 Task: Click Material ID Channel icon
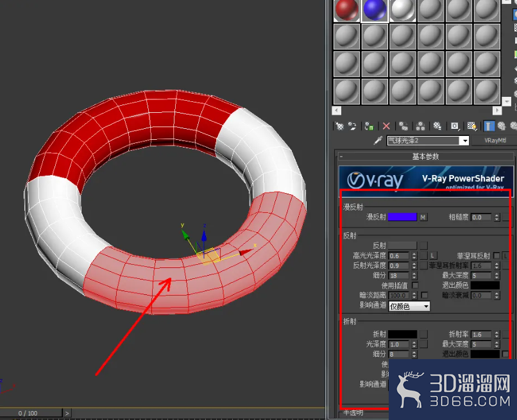[x=455, y=126]
